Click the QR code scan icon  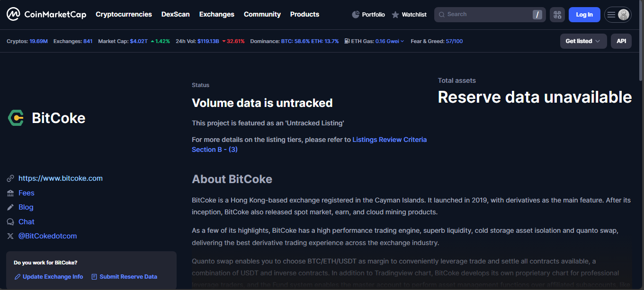point(557,15)
